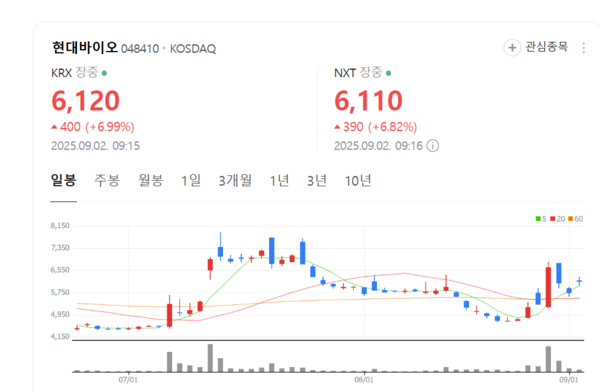Image resolution: width=600 pixels, height=392 pixels.
Task: Click the KRX timestamp 2025.09.02. 09:15
Action: click(x=95, y=146)
